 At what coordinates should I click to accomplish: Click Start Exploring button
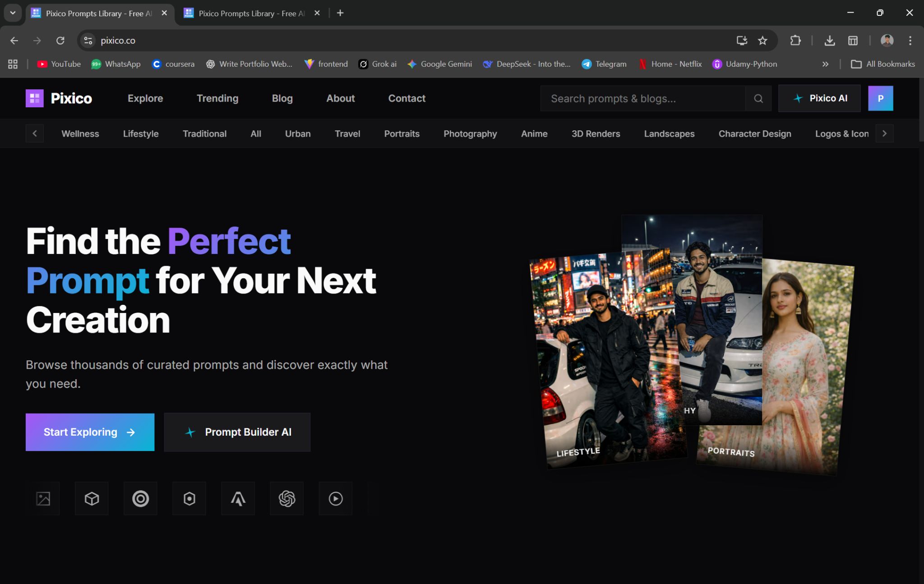click(90, 432)
